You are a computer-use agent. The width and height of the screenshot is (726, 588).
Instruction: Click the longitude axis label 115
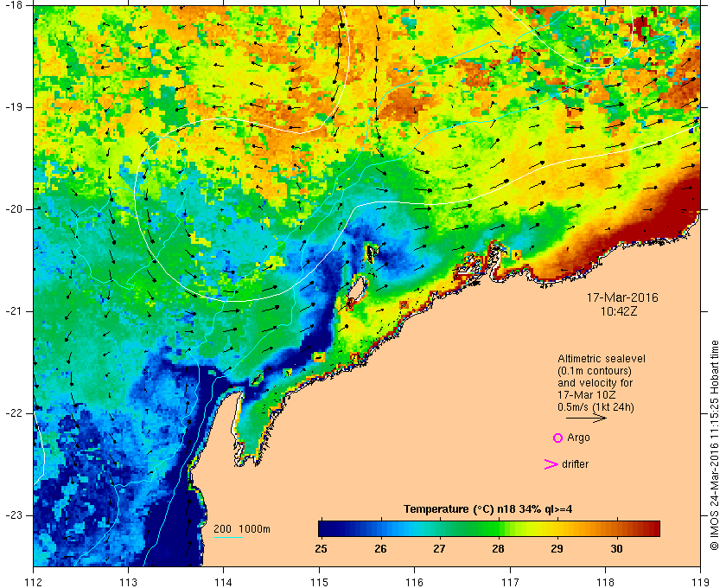pyautogui.click(x=319, y=582)
